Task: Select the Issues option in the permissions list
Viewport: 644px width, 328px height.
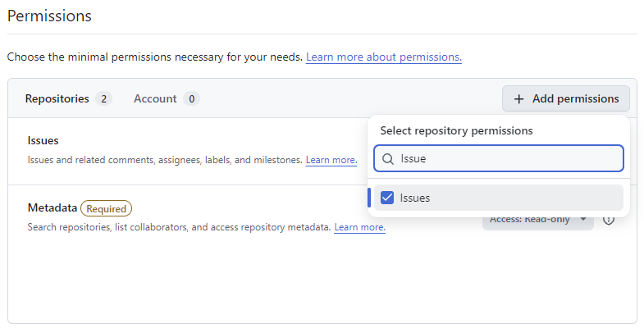Action: pyautogui.click(x=499, y=198)
